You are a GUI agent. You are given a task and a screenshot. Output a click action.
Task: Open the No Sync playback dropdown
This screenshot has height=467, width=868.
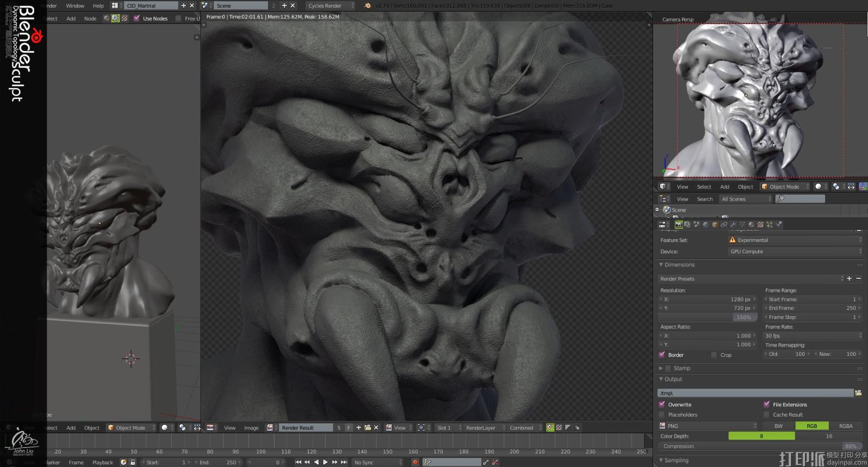(378, 463)
